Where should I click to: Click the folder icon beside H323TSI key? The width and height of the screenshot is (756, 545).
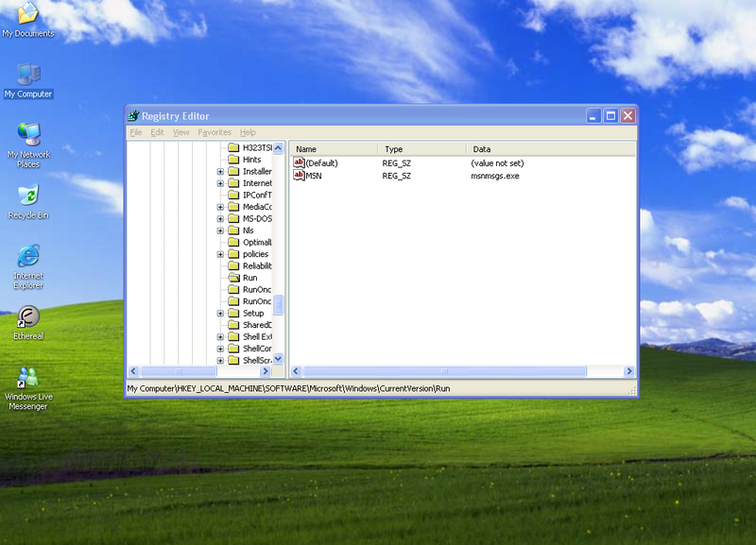click(x=233, y=147)
